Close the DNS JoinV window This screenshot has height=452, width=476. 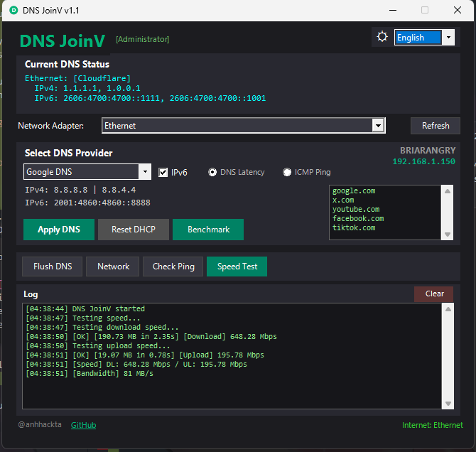(x=458, y=10)
